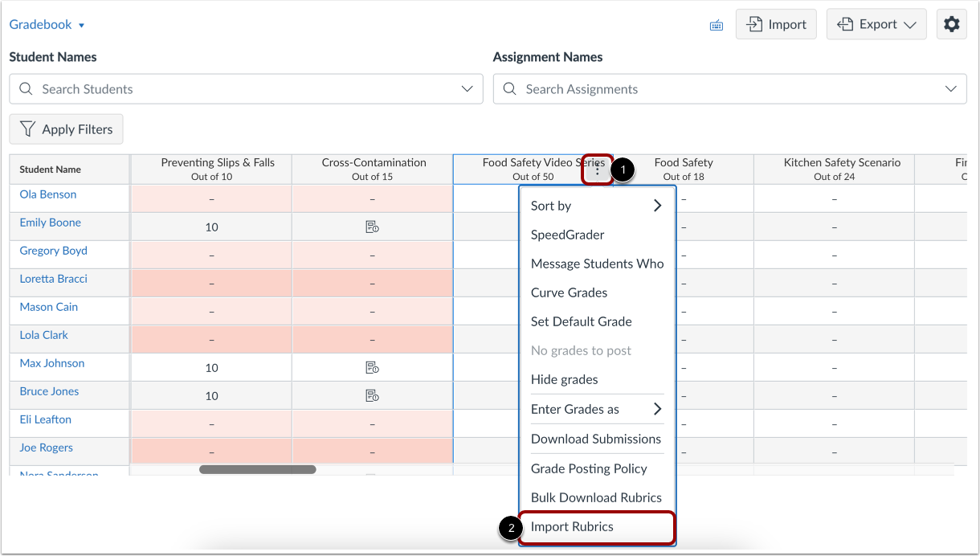Open Loretta Bracci's student link
The height and width of the screenshot is (556, 980).
point(54,279)
